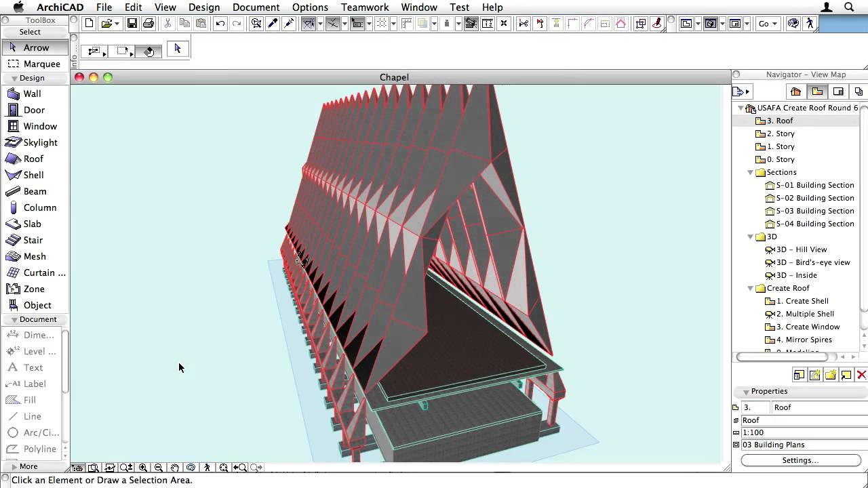Click the Find and Select magnifier icon
Image resolution: width=868 pixels, height=488 pixels.
click(256, 24)
